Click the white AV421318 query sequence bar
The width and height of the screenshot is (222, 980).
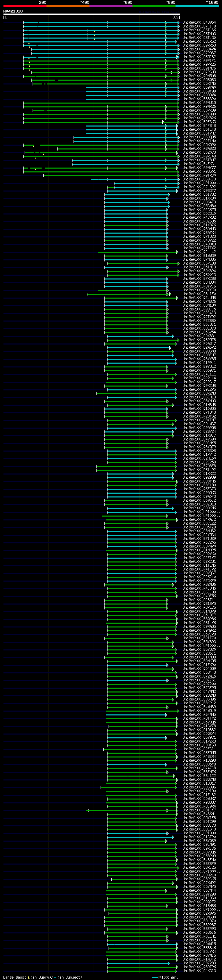92,14
